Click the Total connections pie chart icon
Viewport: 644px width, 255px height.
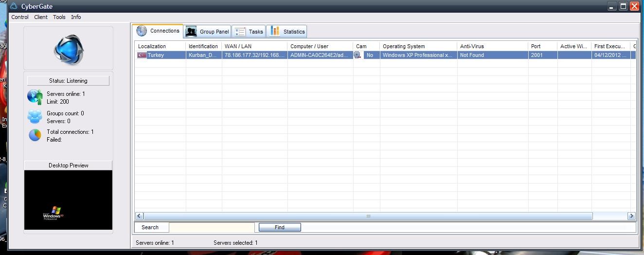click(35, 135)
